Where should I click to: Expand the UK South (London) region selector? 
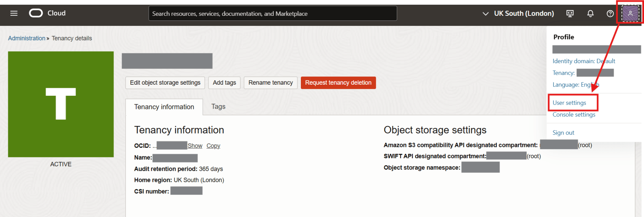coord(518,14)
